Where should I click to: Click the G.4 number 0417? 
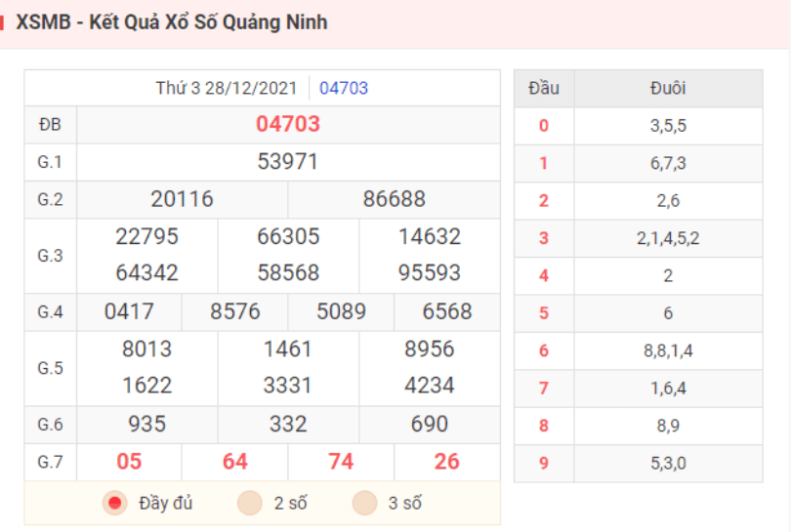(x=129, y=312)
